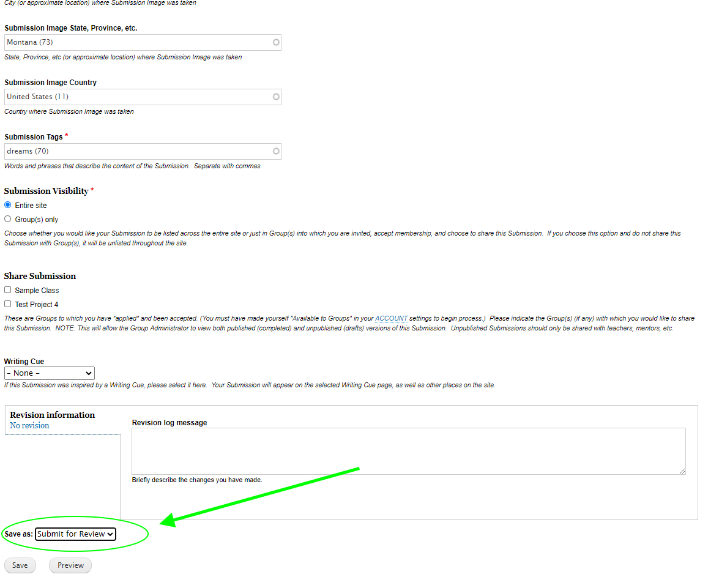Image resolution: width=708 pixels, height=588 pixels.
Task: Click the autocomplete circle in the State field
Action: pyautogui.click(x=276, y=43)
